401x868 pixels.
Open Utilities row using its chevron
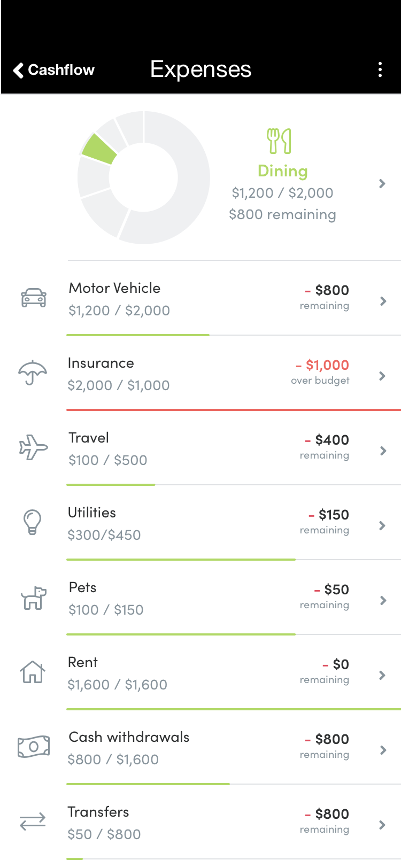coord(382,525)
